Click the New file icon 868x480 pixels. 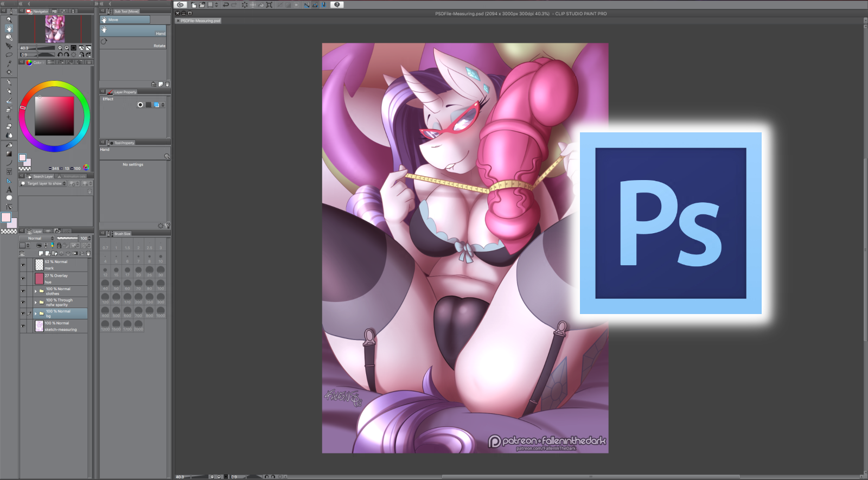194,5
